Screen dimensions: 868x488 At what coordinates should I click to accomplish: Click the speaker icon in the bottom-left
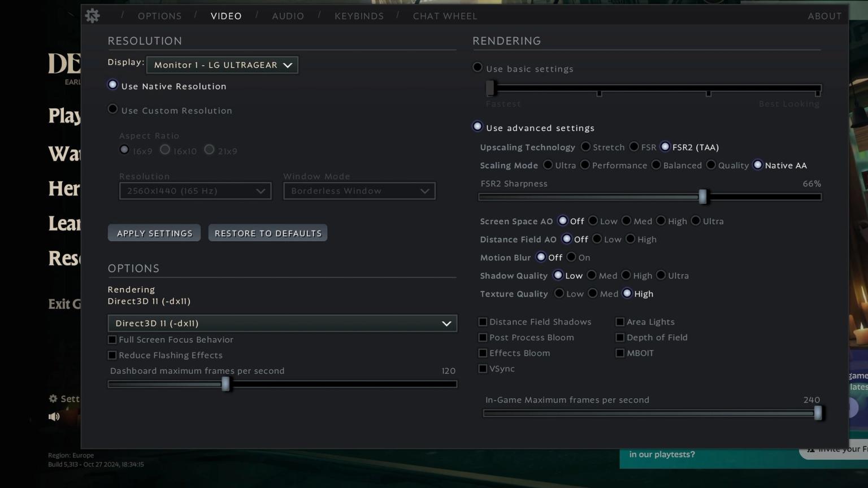pyautogui.click(x=54, y=416)
